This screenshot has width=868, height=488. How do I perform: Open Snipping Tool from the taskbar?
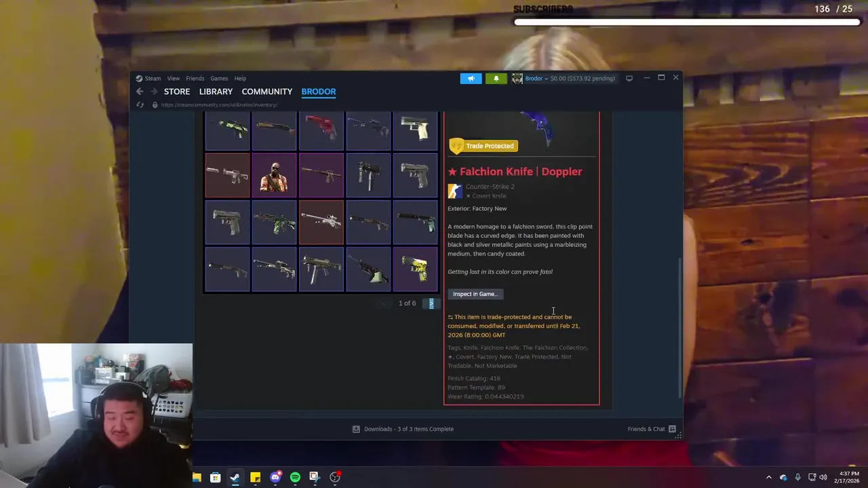314,477
